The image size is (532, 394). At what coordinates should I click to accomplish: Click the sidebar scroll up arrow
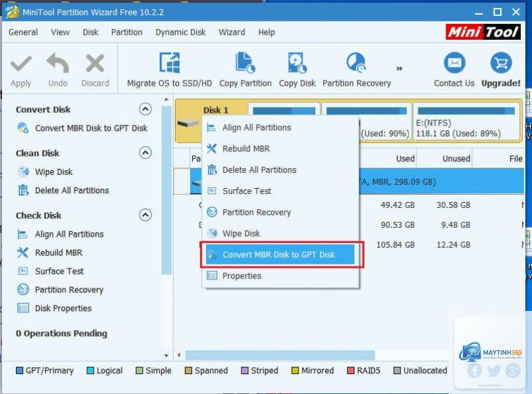[x=166, y=100]
